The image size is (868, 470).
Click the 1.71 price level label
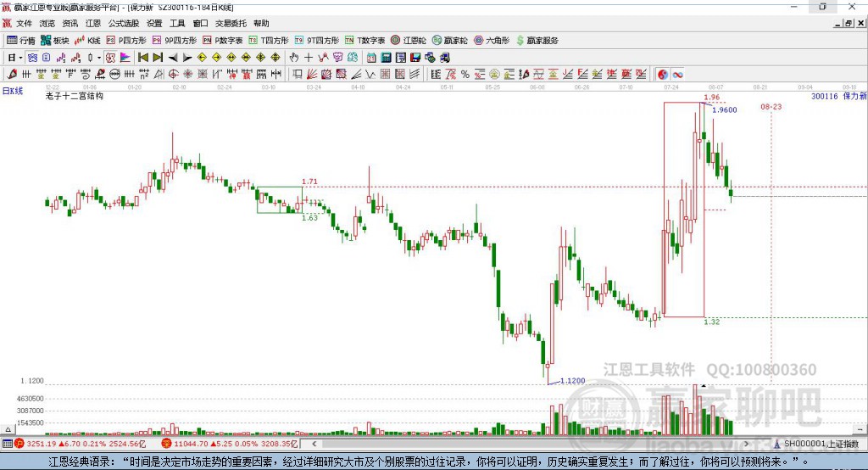coord(309,182)
